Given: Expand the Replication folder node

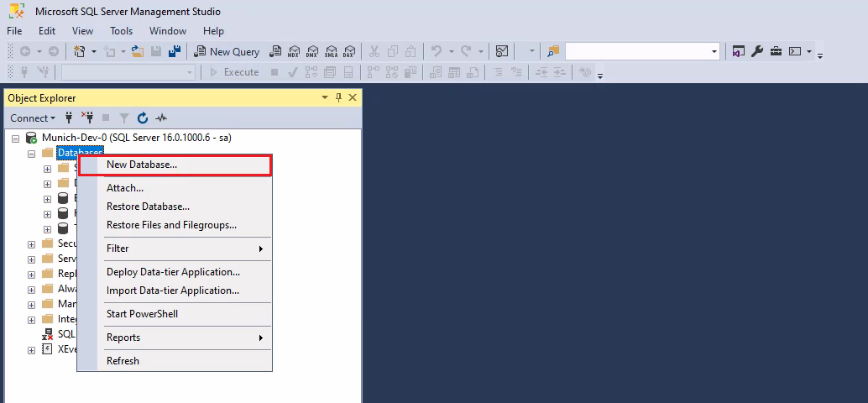Looking at the screenshot, I should pyautogui.click(x=32, y=274).
